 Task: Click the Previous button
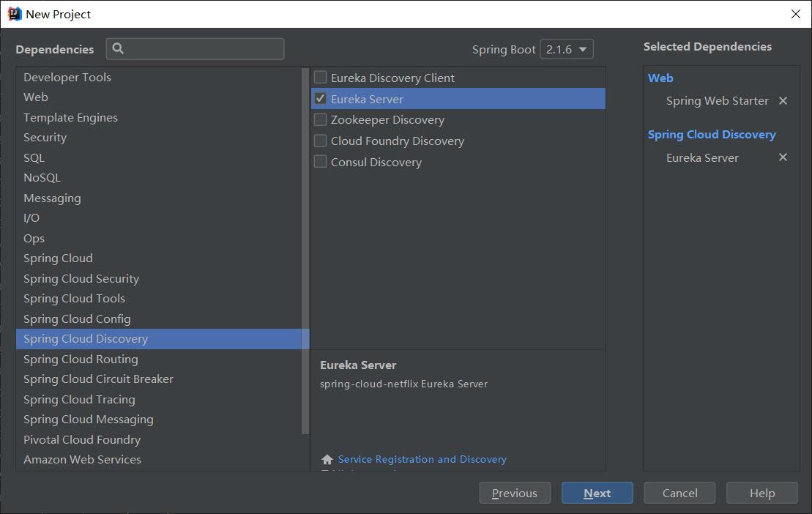515,493
